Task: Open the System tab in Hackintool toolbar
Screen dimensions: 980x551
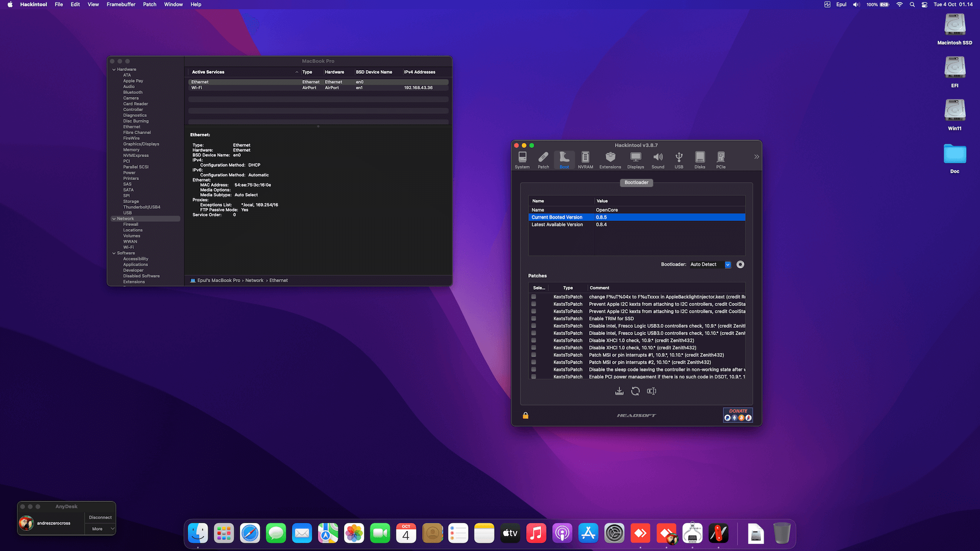Action: (522, 160)
